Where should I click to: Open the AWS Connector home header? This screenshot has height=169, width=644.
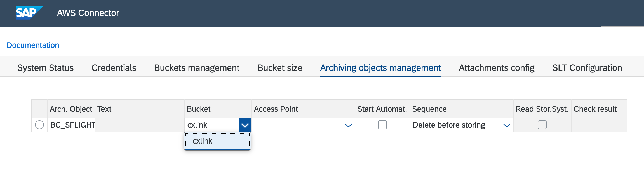pos(88,13)
